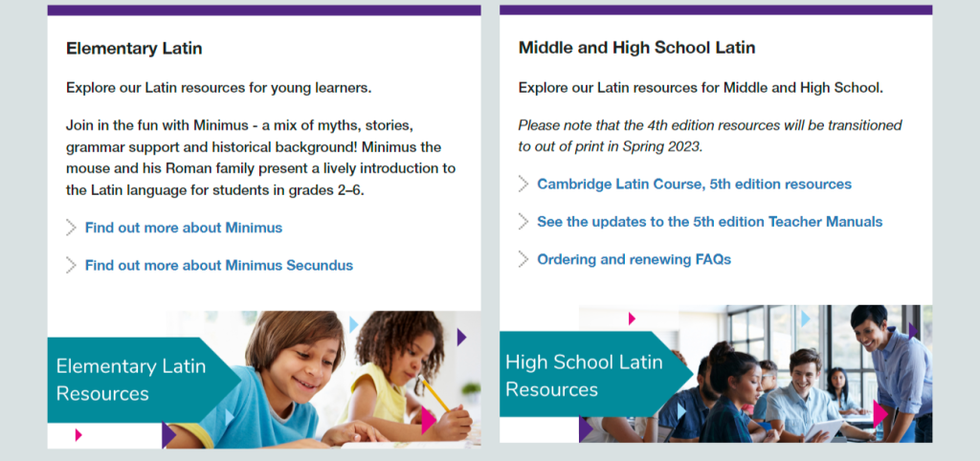Open Find out more about Minimus
Screen dimensions: 980x461
coord(184,228)
